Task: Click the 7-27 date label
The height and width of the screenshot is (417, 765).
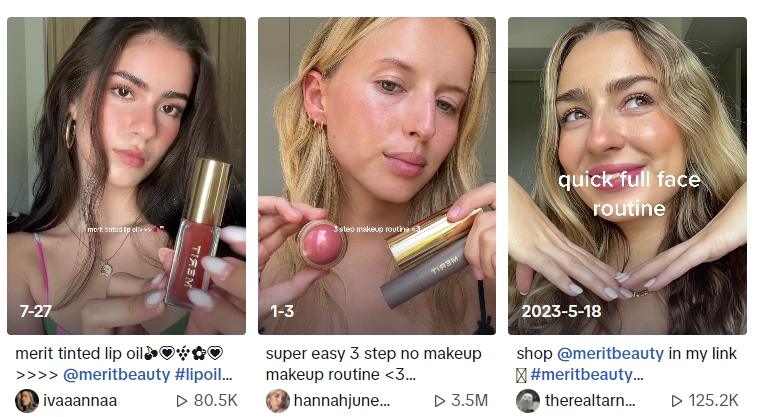Action: pos(35,311)
